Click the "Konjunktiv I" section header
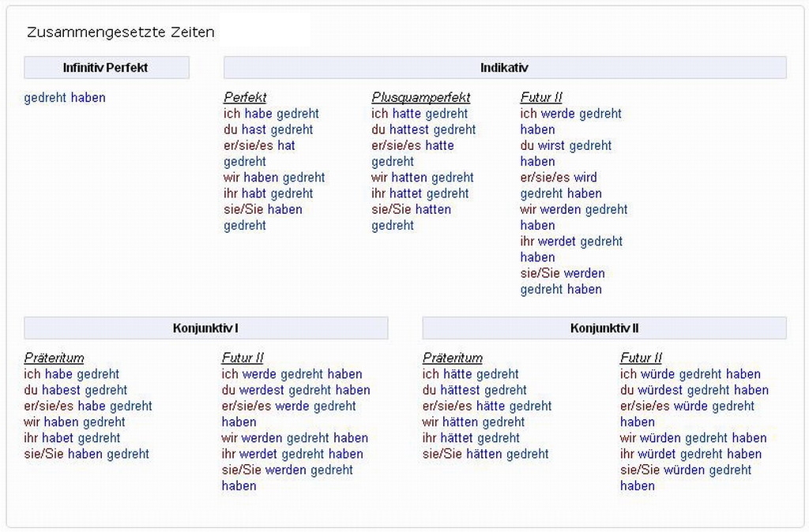This screenshot has width=809, height=532. [205, 328]
